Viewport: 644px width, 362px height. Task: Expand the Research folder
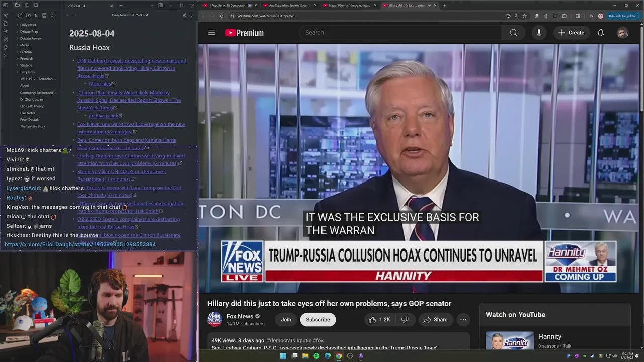pyautogui.click(x=27, y=59)
